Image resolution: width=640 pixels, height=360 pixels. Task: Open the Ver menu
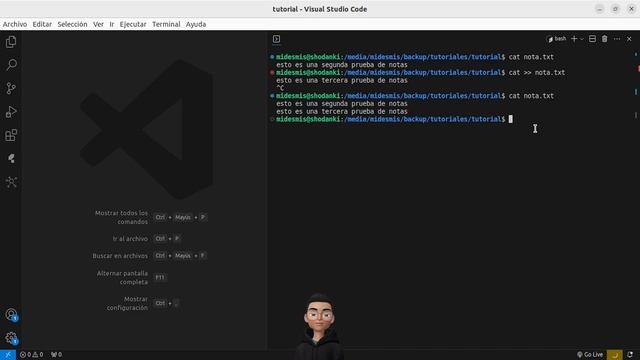(98, 24)
